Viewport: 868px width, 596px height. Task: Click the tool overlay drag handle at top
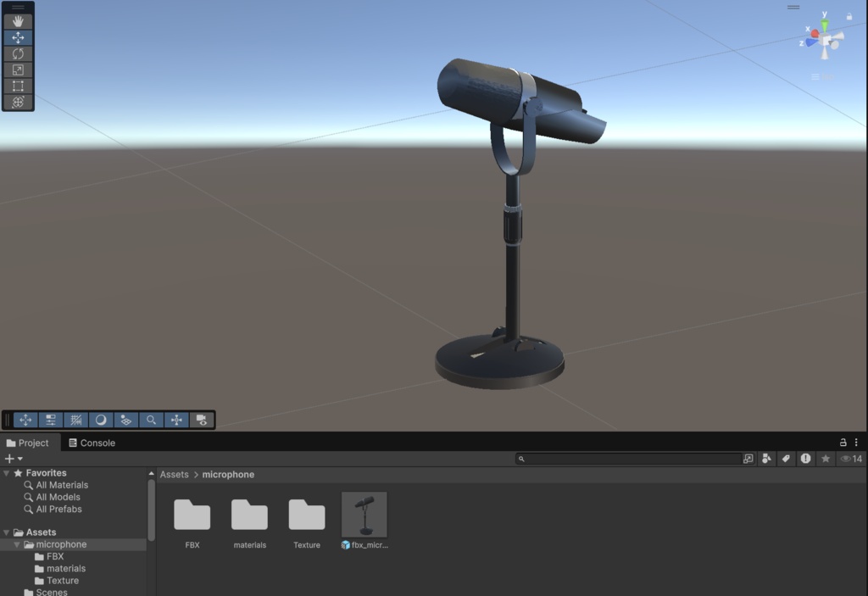click(x=18, y=7)
